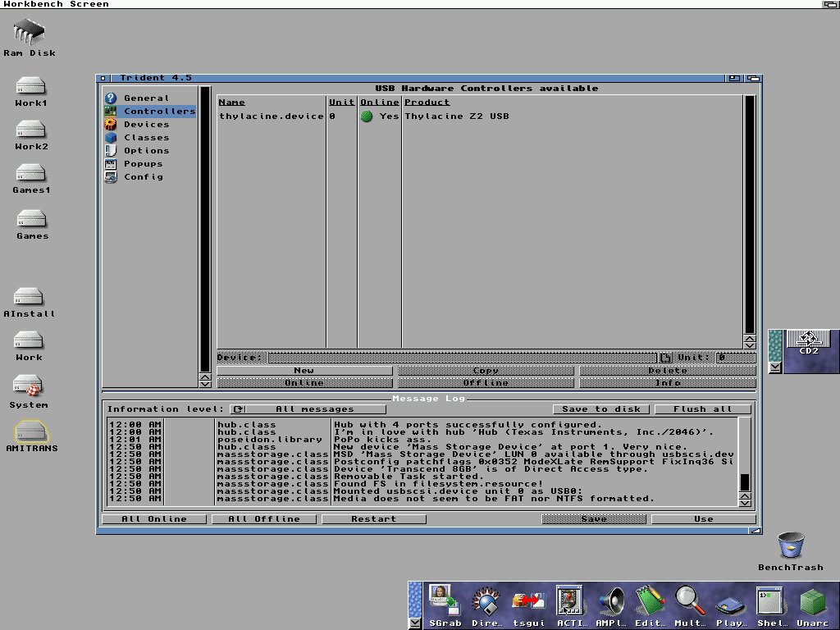Screen dimensions: 840x630
Task: Click the New controller button
Action: (x=304, y=370)
